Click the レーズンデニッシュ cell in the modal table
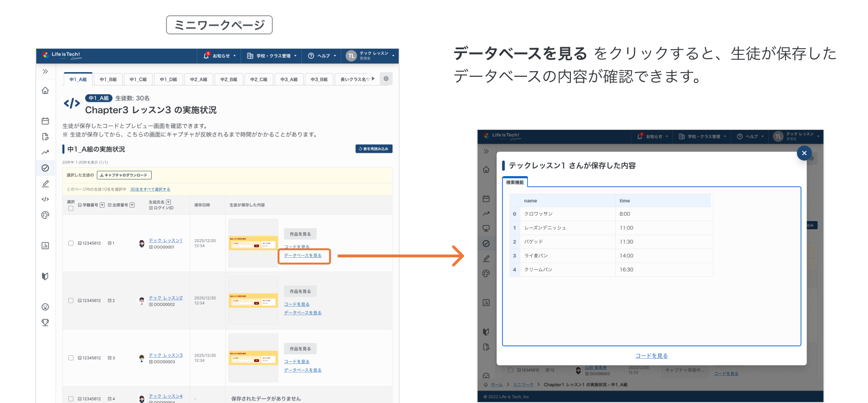 568,228
